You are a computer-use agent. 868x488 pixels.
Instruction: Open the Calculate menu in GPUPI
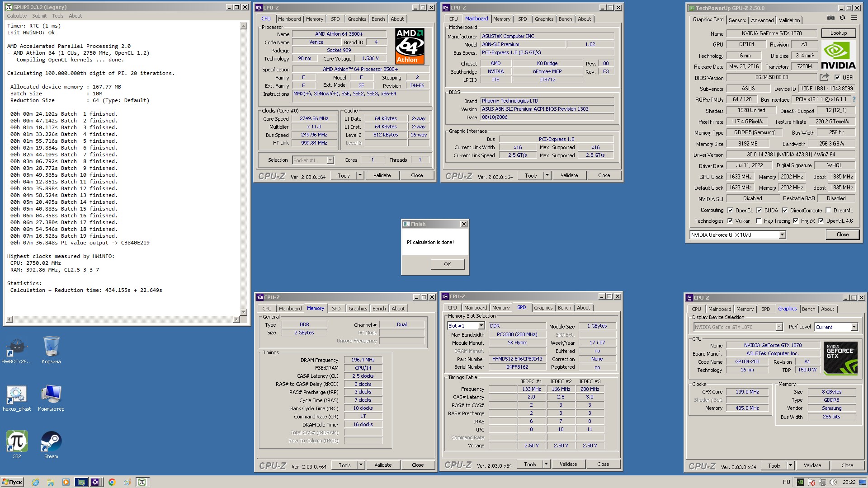(x=17, y=16)
